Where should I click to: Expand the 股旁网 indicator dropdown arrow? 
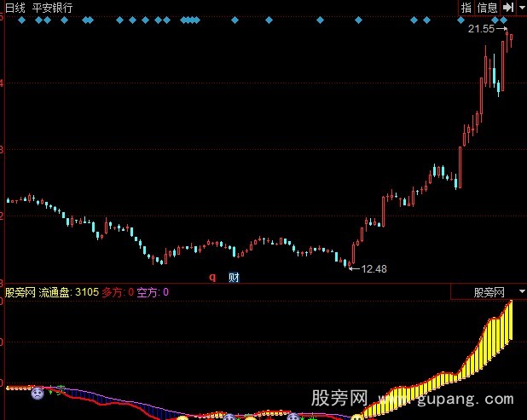(x=522, y=291)
